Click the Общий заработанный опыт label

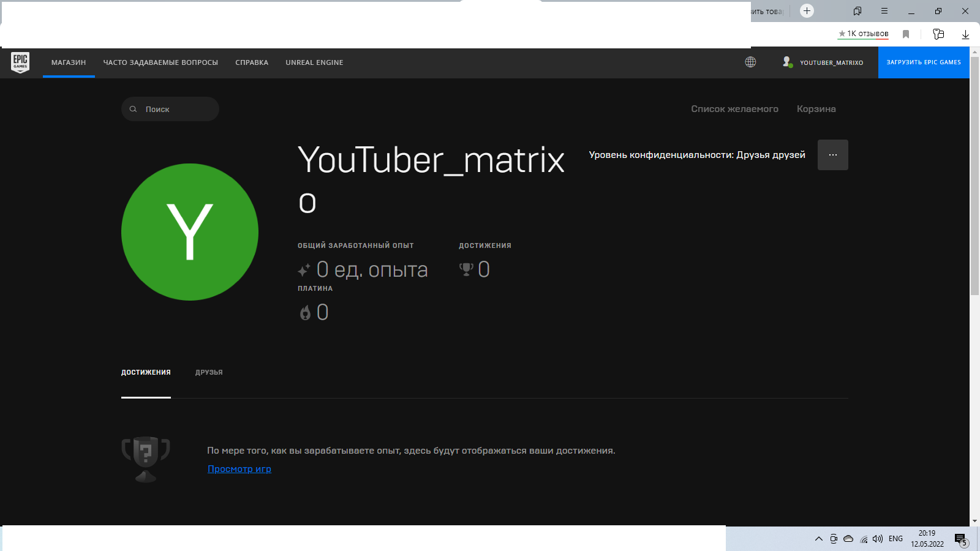pos(356,246)
